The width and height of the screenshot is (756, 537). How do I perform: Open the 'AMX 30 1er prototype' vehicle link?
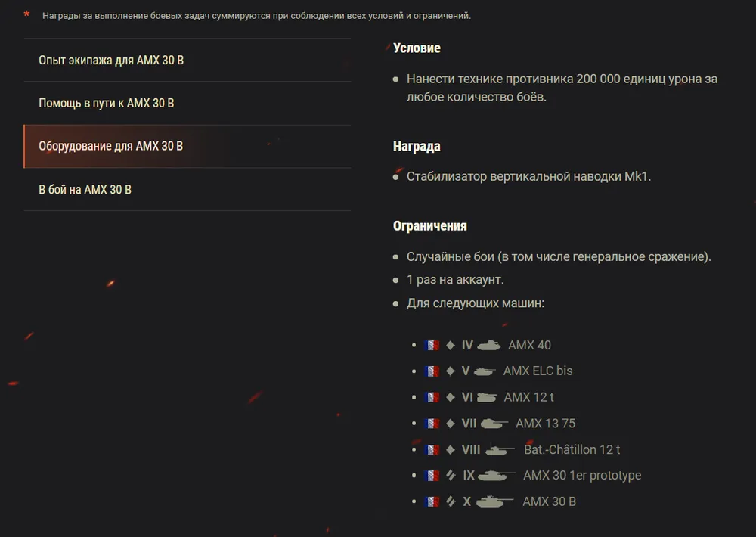[x=581, y=476]
